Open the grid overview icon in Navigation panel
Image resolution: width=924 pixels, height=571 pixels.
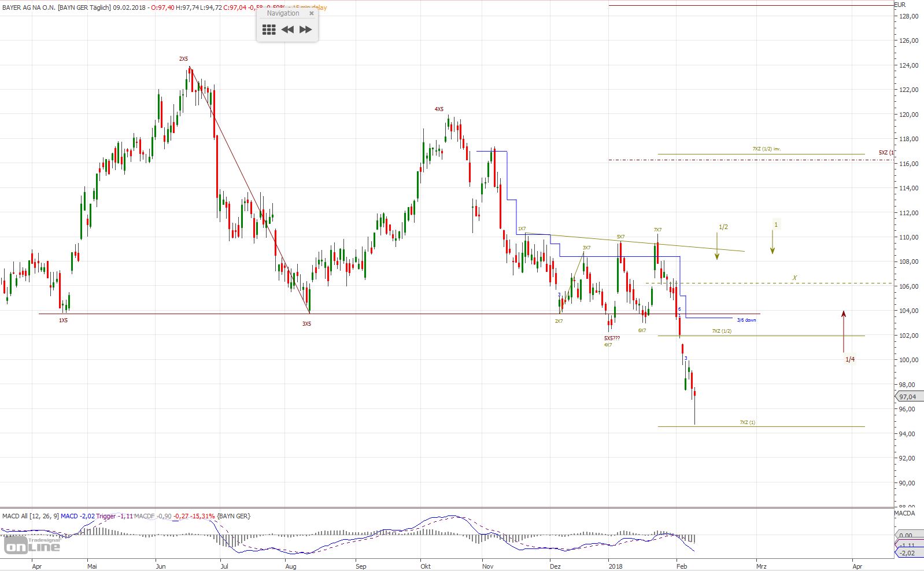(x=269, y=30)
